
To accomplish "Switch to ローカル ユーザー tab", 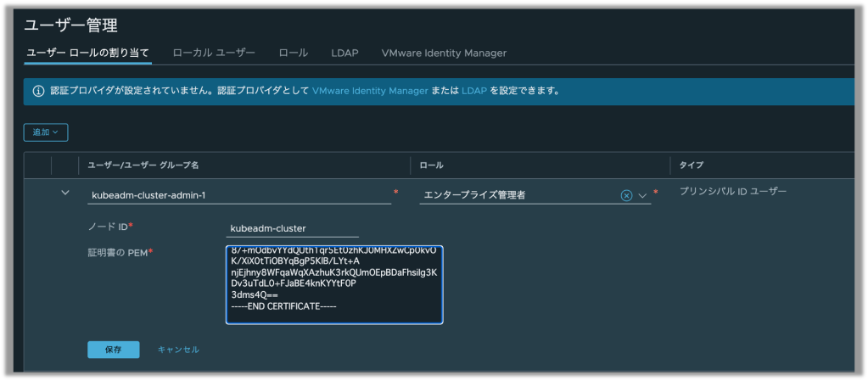I will pyautogui.click(x=214, y=53).
